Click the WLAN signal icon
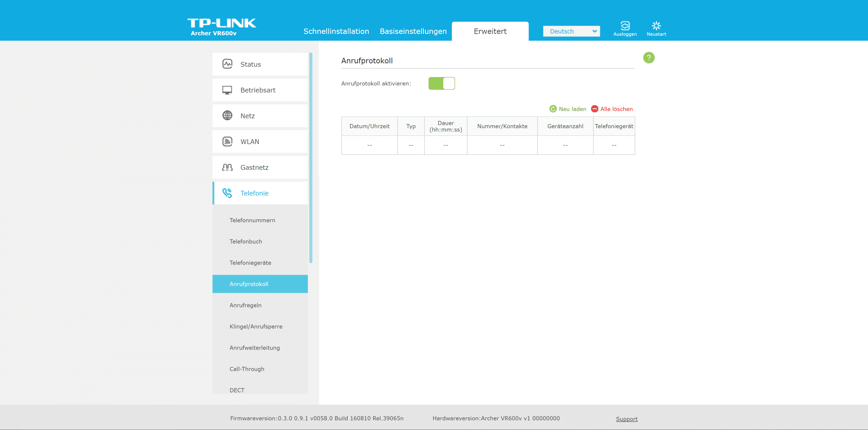 coord(227,142)
